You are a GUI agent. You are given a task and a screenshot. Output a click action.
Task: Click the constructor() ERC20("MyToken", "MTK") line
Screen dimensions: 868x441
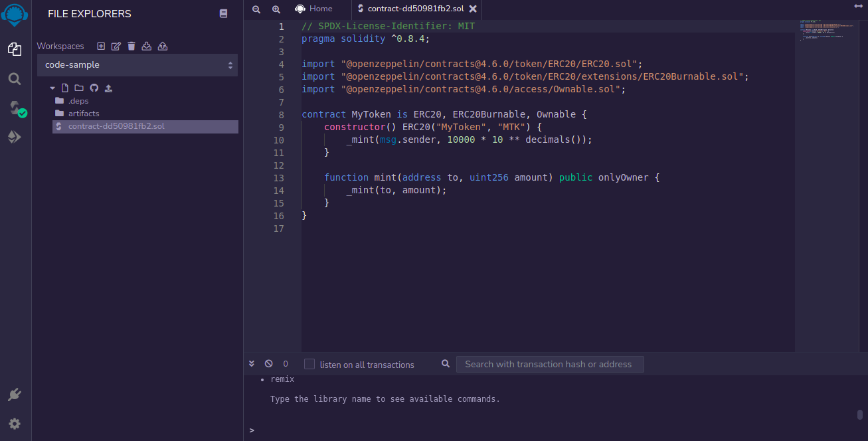coord(434,127)
